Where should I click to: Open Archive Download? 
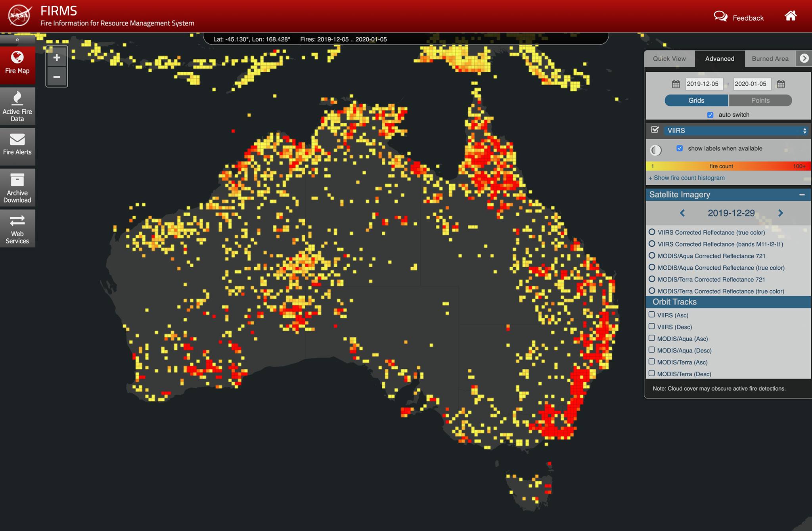pos(17,188)
